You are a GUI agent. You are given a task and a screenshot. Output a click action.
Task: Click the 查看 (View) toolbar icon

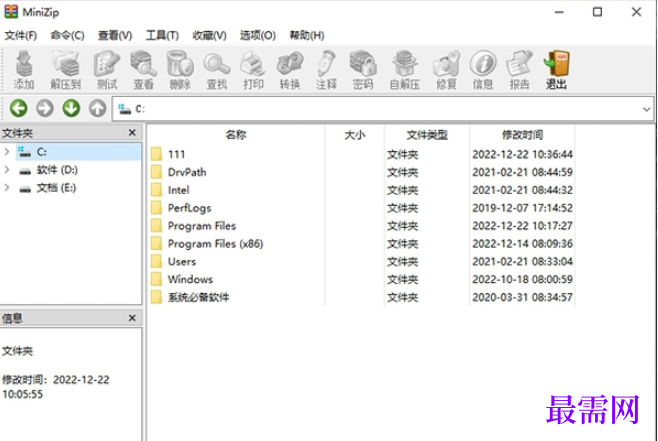pyautogui.click(x=143, y=70)
